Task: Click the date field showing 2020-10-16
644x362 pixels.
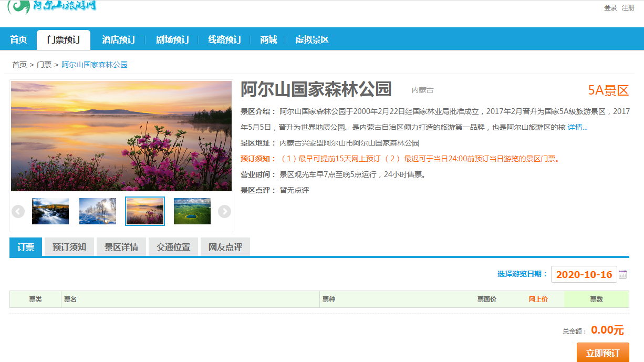Action: click(584, 274)
